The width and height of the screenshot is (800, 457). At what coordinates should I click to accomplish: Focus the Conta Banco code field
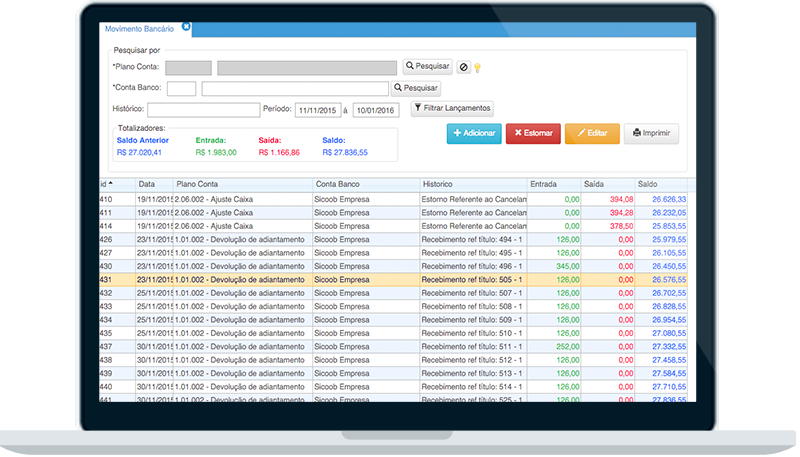[182, 89]
